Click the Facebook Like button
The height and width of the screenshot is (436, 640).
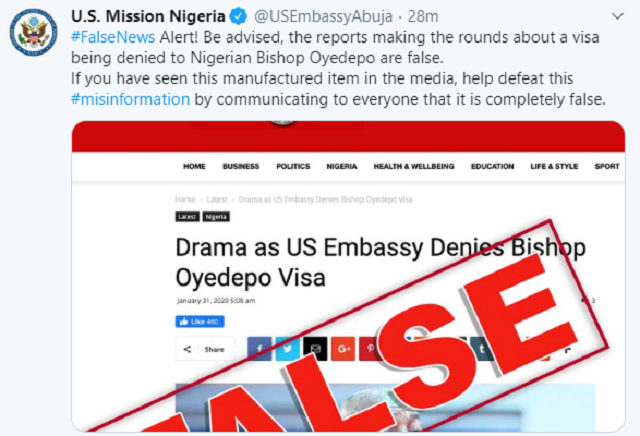click(x=200, y=322)
